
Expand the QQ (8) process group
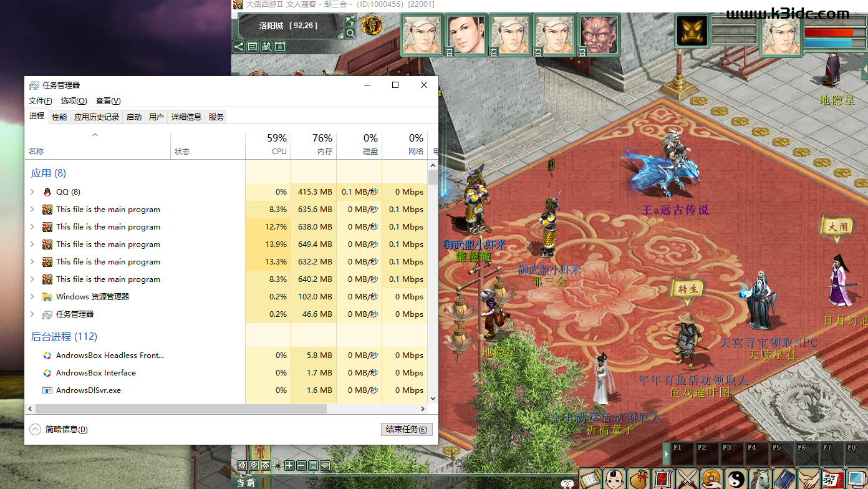point(32,192)
